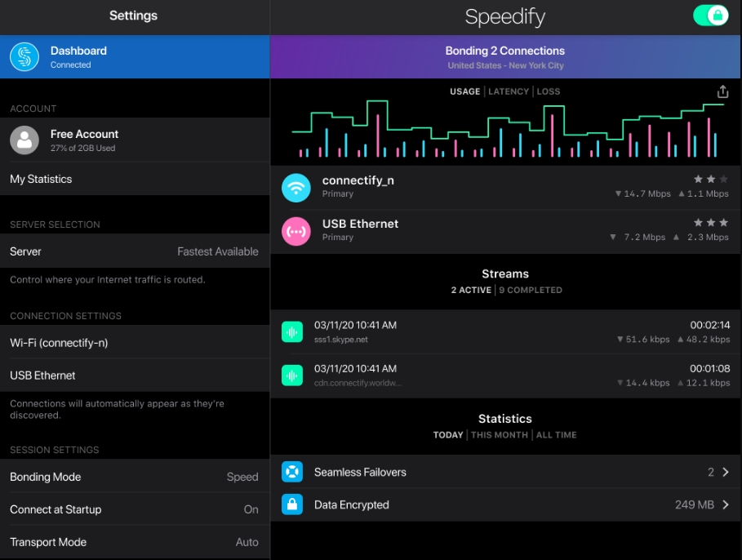Toggle the Speedify VPN connection switch
742x560 pixels.
[x=710, y=16]
